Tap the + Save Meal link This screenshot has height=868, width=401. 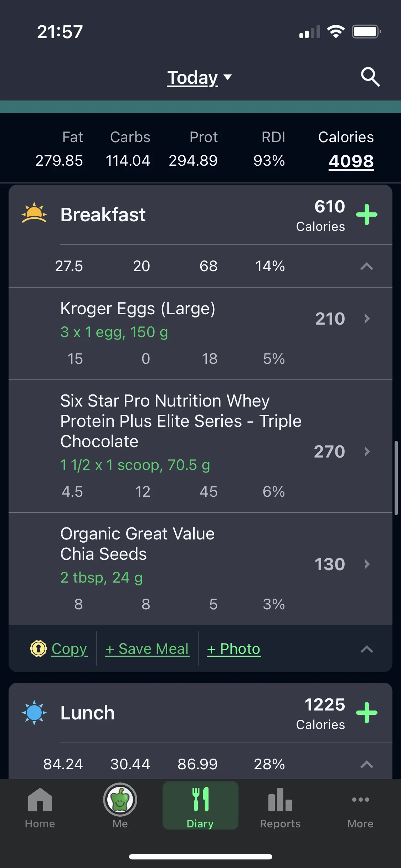pyautogui.click(x=147, y=649)
